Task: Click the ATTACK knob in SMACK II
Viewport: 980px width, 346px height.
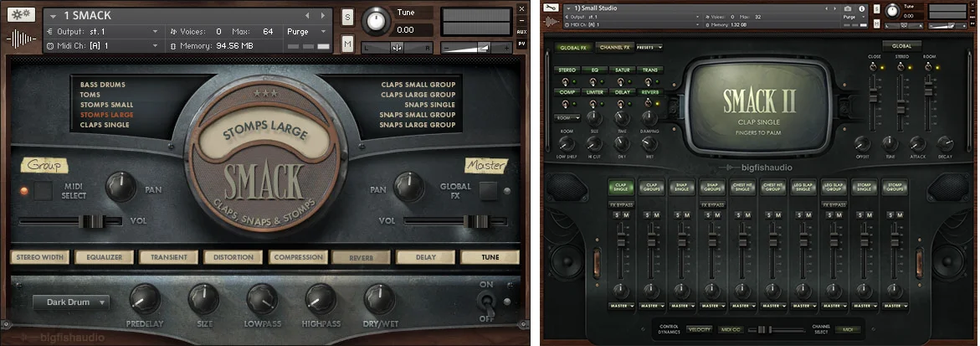Action: pos(917,143)
